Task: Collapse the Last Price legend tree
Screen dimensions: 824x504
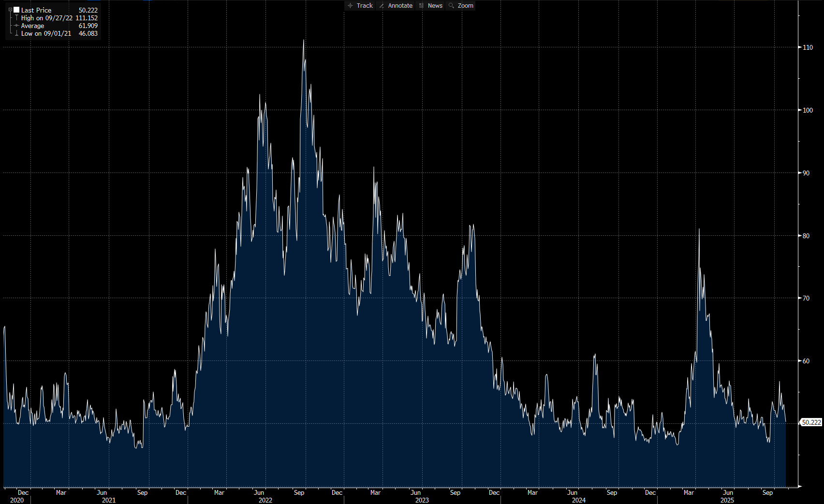Action: click(x=10, y=10)
